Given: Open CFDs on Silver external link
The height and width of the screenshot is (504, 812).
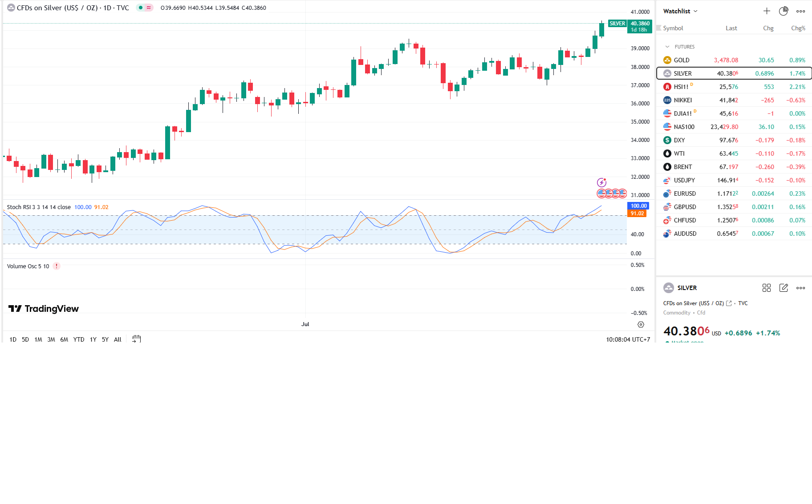Looking at the screenshot, I should [x=729, y=303].
